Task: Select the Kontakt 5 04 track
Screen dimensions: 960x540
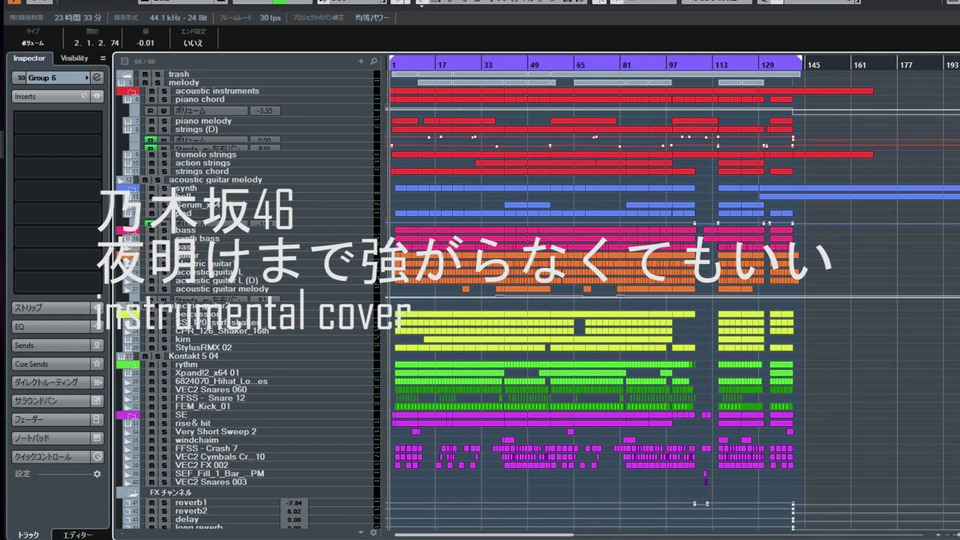Action: pyautogui.click(x=193, y=356)
